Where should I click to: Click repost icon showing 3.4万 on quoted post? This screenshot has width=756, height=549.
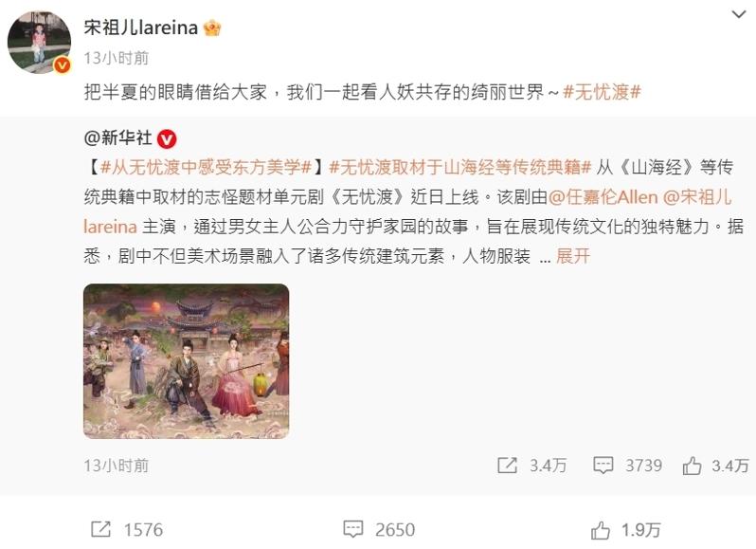[507, 465]
